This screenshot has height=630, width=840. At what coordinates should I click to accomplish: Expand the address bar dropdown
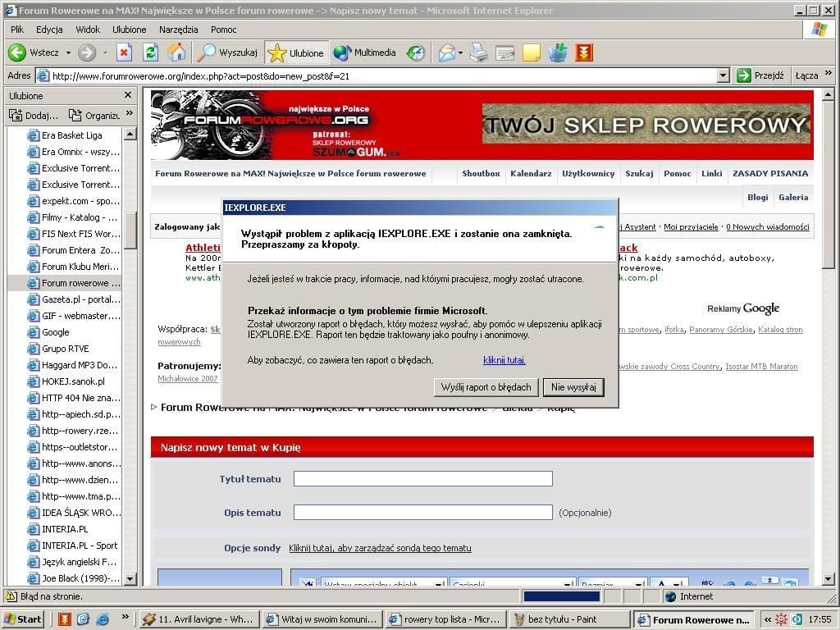pyautogui.click(x=724, y=75)
